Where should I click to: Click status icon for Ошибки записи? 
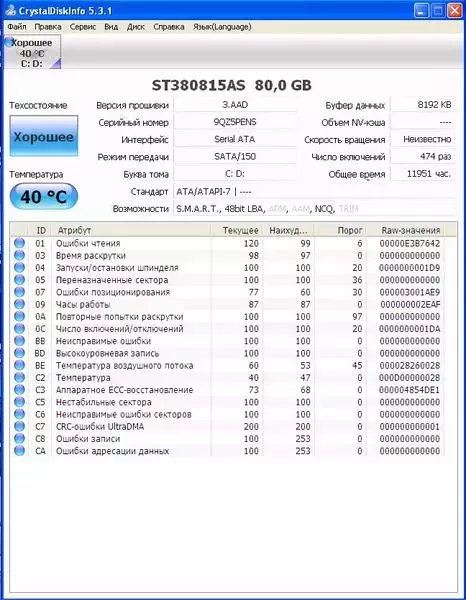19,439
